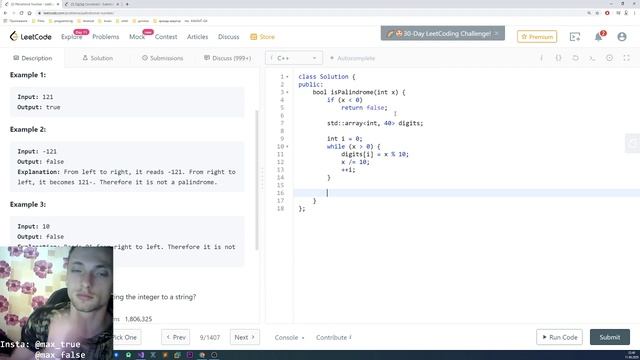Open the Discuss nav item

point(229,37)
